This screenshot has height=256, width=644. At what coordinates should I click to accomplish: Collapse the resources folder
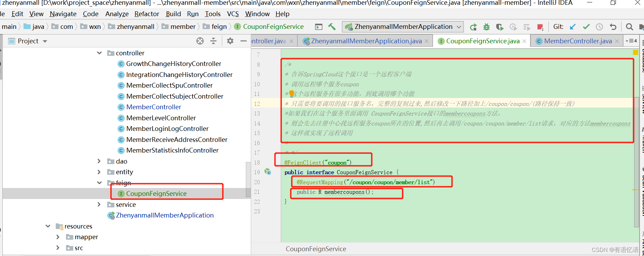(48, 226)
